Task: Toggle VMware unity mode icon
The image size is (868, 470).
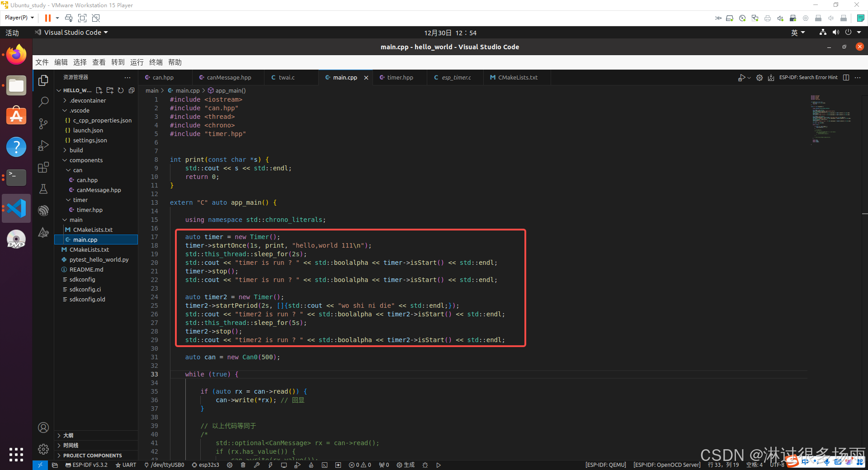Action: [x=96, y=18]
